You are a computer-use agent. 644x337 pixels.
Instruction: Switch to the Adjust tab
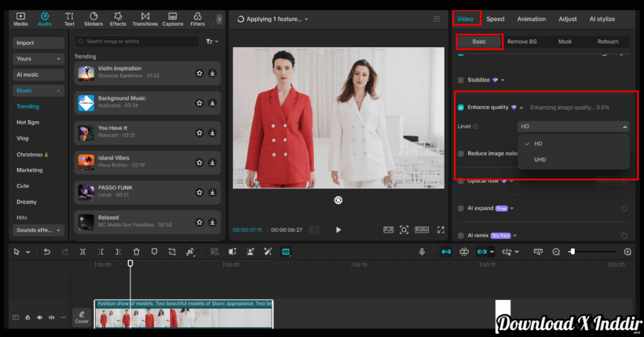click(x=568, y=19)
